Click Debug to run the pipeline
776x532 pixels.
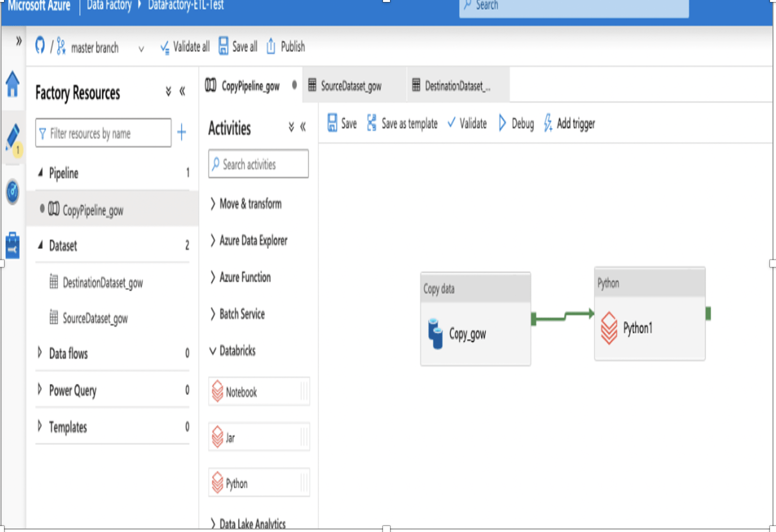(x=516, y=123)
